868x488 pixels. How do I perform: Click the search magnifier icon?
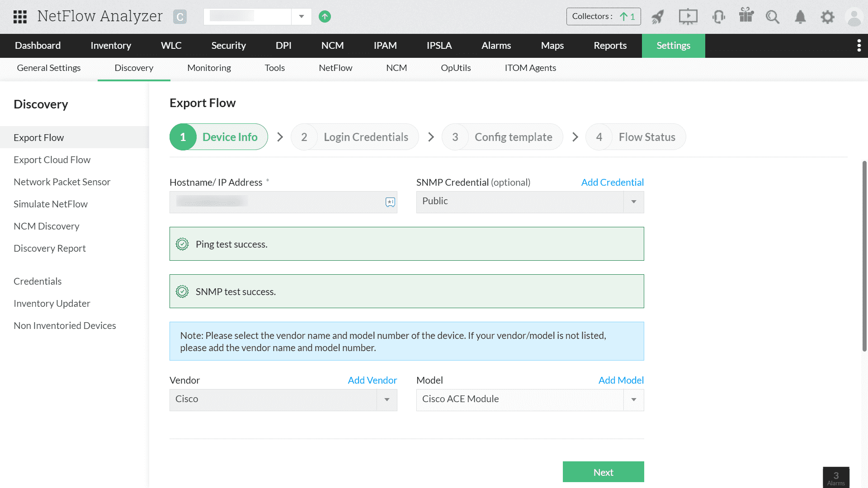coord(773,17)
